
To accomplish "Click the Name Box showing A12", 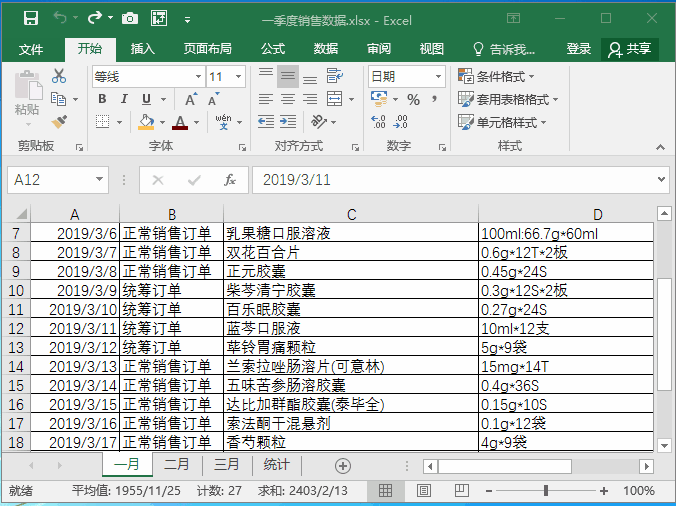I will [50, 180].
